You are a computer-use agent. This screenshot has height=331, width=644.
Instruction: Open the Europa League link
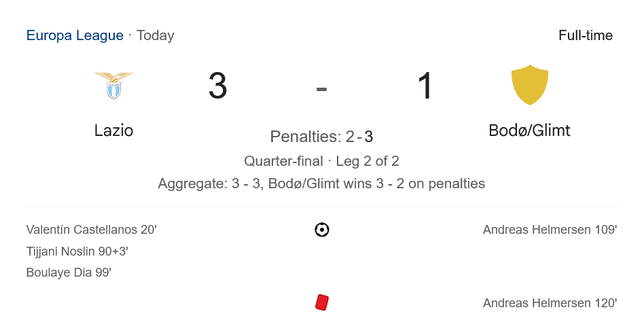75,35
